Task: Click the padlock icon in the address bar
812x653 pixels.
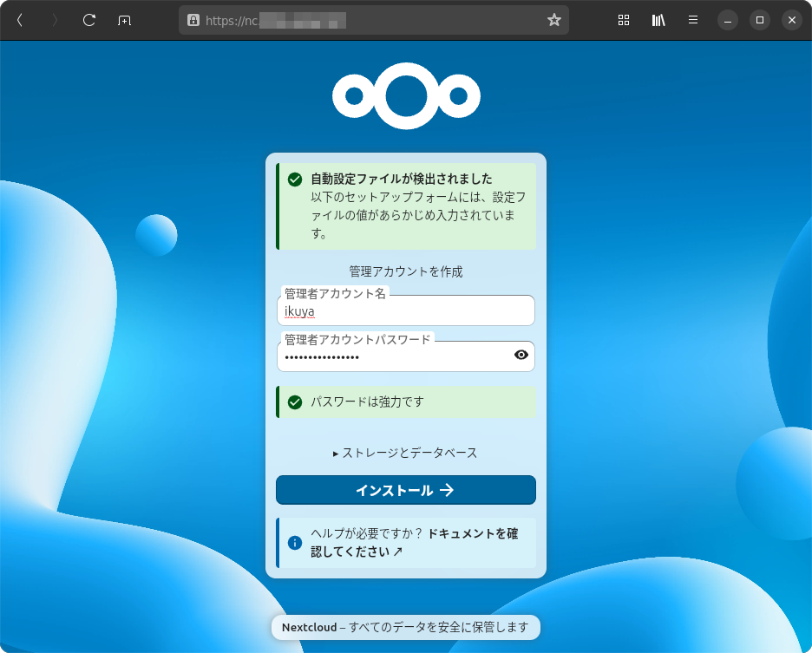Action: (193, 19)
